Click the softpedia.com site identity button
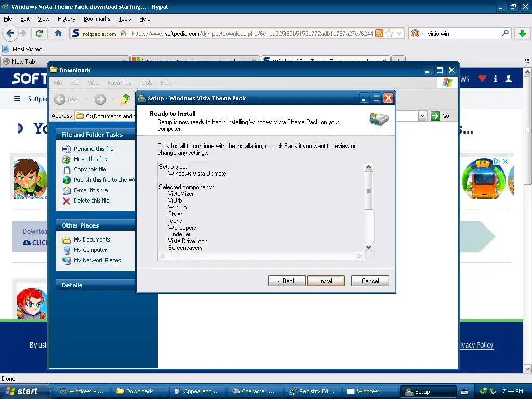532x399 pixels. pyautogui.click(x=99, y=33)
